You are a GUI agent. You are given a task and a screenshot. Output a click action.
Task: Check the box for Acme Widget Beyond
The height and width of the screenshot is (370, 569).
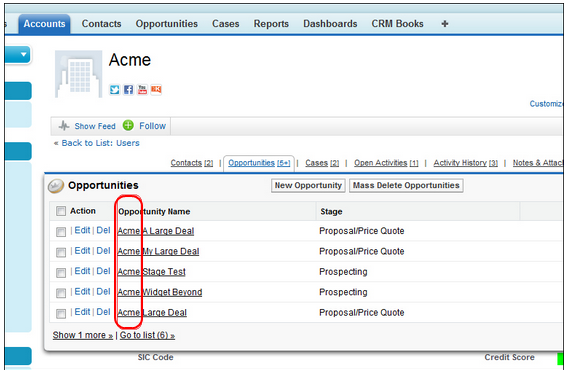[61, 293]
